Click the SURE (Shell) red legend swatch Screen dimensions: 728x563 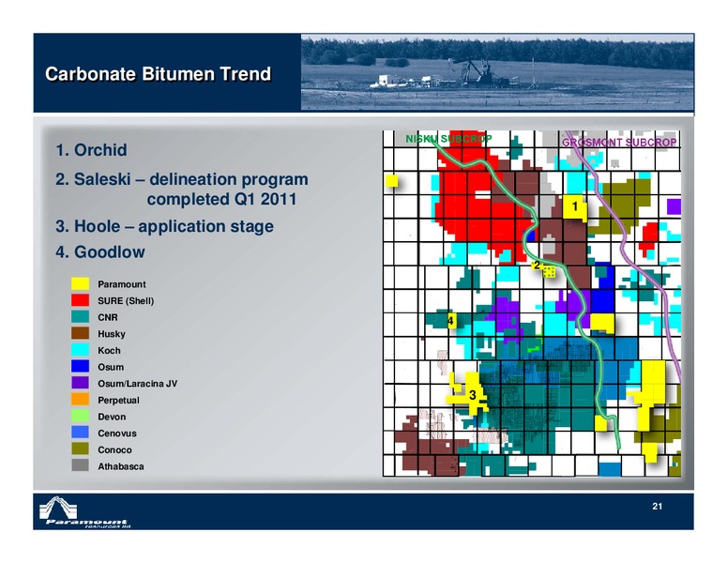coord(81,300)
